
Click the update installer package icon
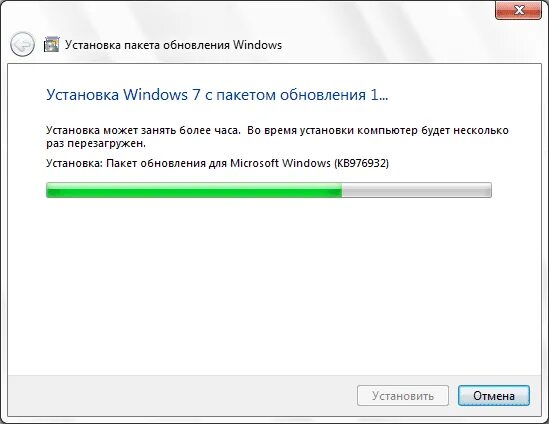pos(51,44)
